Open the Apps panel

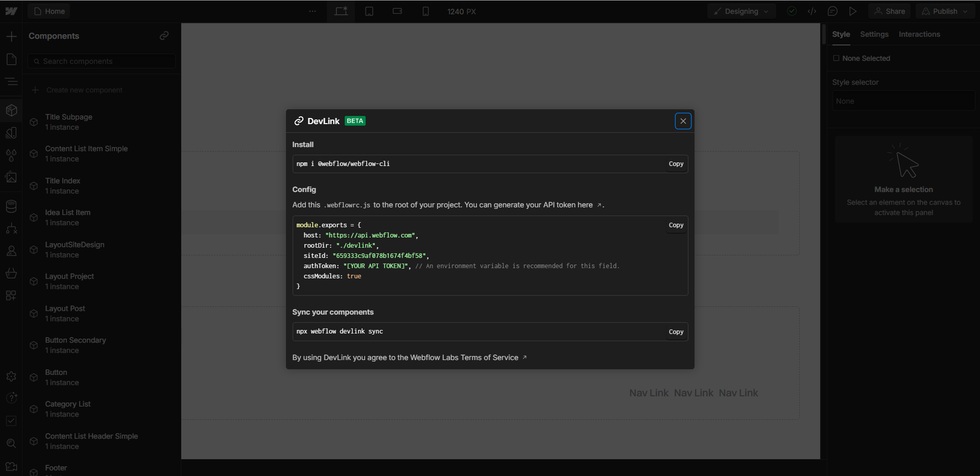coord(11,296)
